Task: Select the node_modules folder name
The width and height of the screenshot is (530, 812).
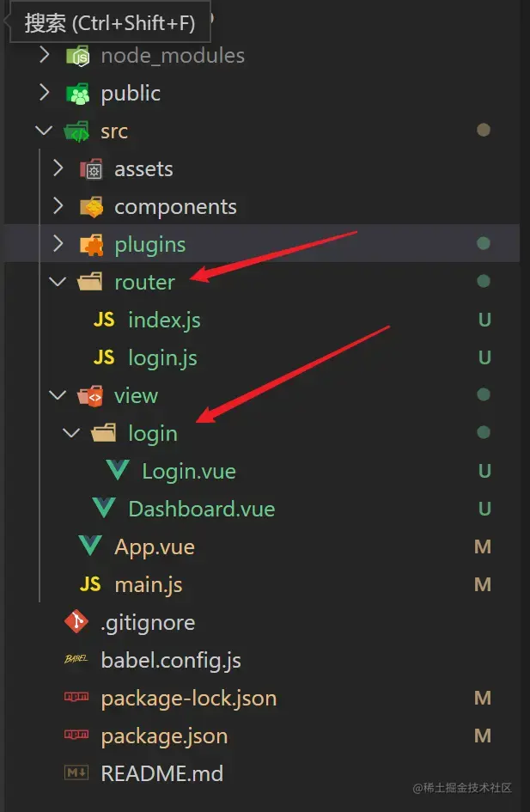Action: pyautogui.click(x=173, y=56)
